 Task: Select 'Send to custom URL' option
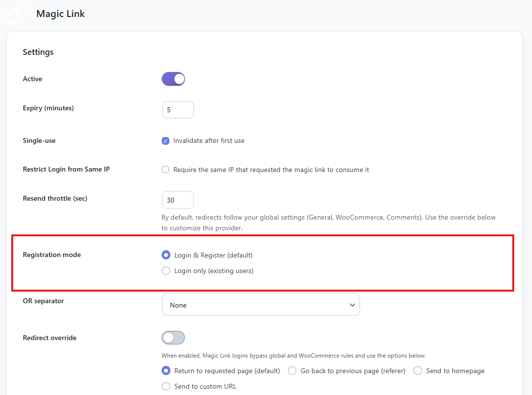pos(166,386)
